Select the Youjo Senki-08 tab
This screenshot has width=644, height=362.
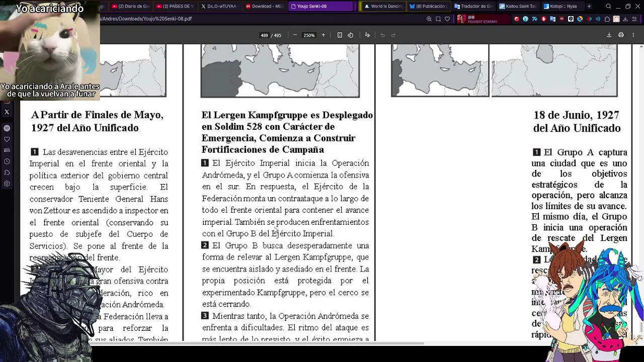pos(321,7)
